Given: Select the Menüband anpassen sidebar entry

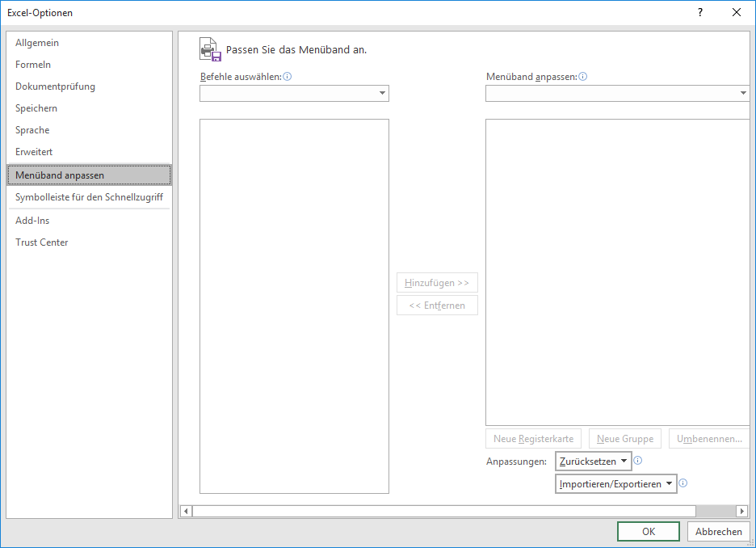Looking at the screenshot, I should point(89,175).
